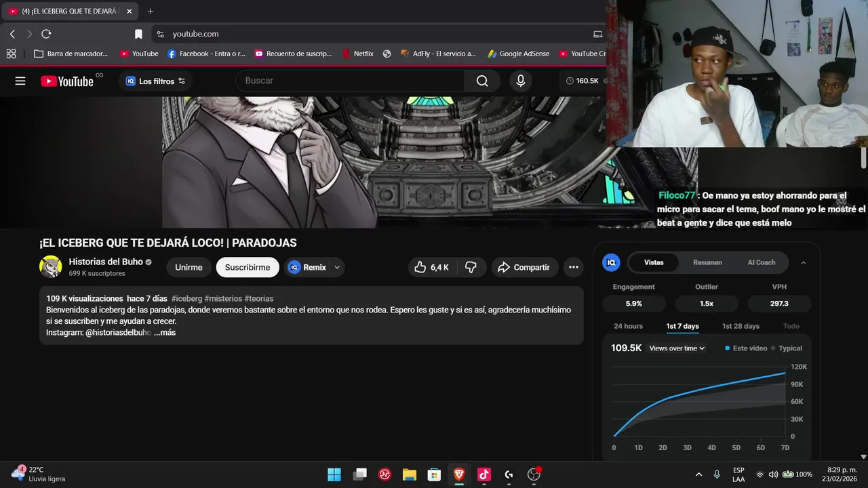868x488 pixels.
Task: Click the Compartir share button
Action: (524, 267)
